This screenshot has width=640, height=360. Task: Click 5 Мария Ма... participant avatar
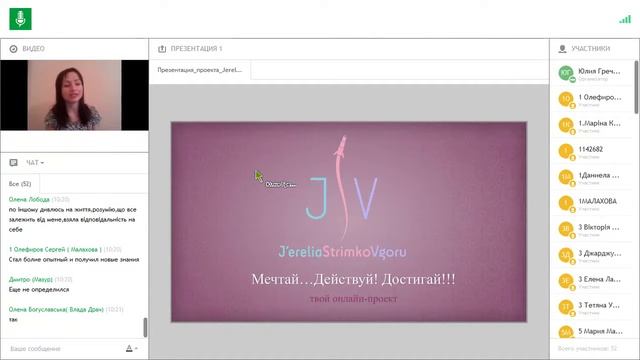pos(566,332)
